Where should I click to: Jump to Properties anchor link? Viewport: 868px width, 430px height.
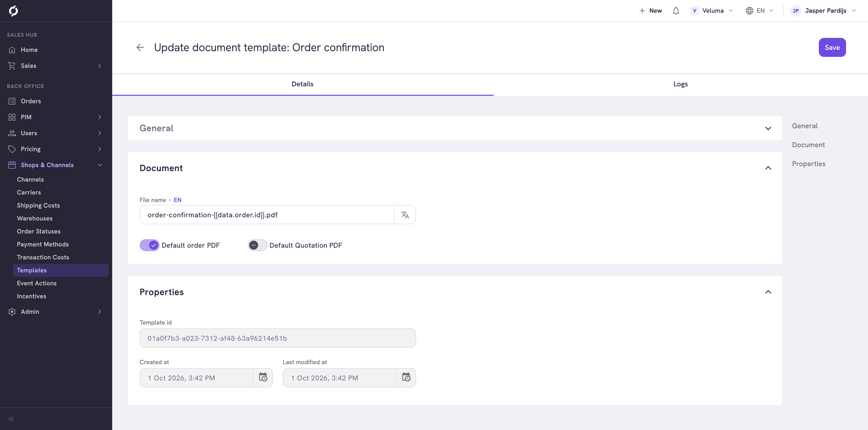809,164
